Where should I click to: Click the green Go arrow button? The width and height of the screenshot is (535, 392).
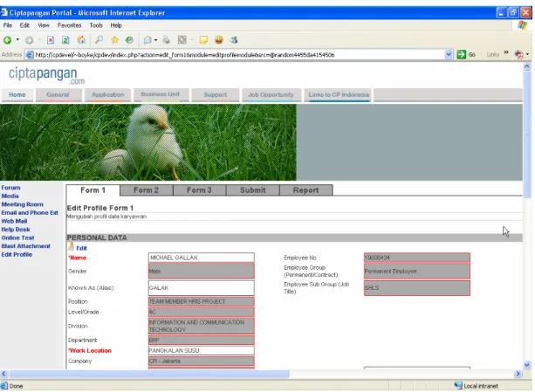pos(462,55)
